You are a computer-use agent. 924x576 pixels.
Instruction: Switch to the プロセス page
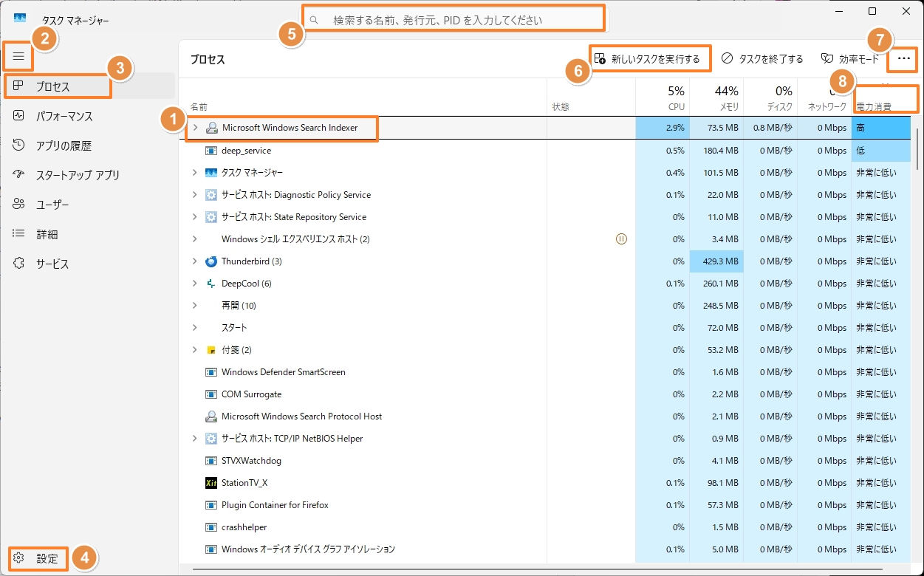click(89, 86)
